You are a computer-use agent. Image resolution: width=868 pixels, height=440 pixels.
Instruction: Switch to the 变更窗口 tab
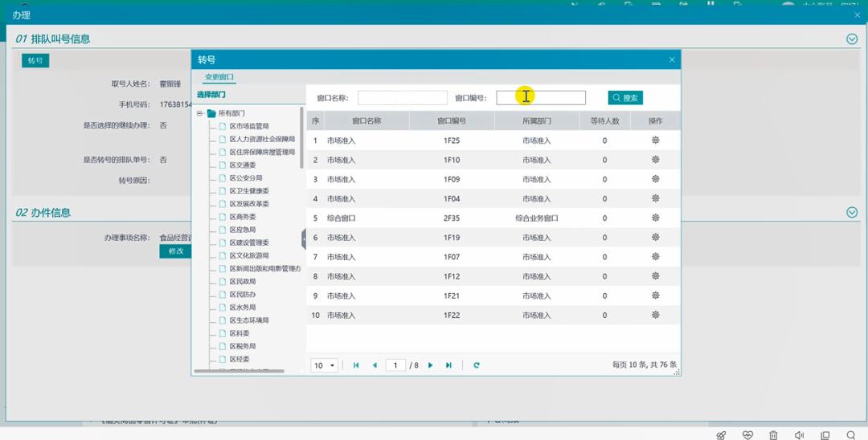tap(219, 77)
